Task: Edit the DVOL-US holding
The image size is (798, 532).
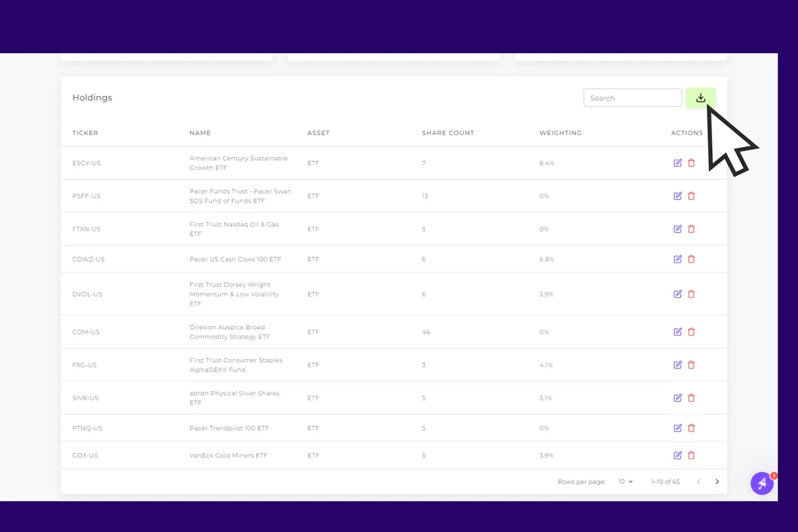Action: [678, 294]
